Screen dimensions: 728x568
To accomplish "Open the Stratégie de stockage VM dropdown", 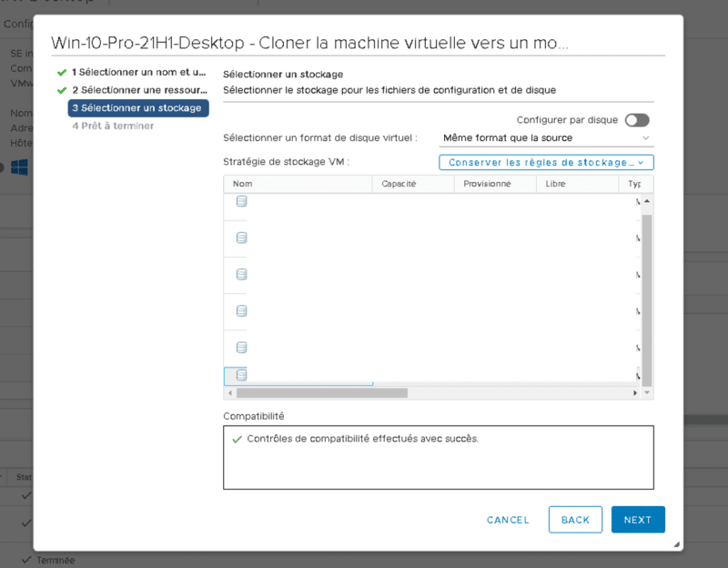I will pos(546,162).
